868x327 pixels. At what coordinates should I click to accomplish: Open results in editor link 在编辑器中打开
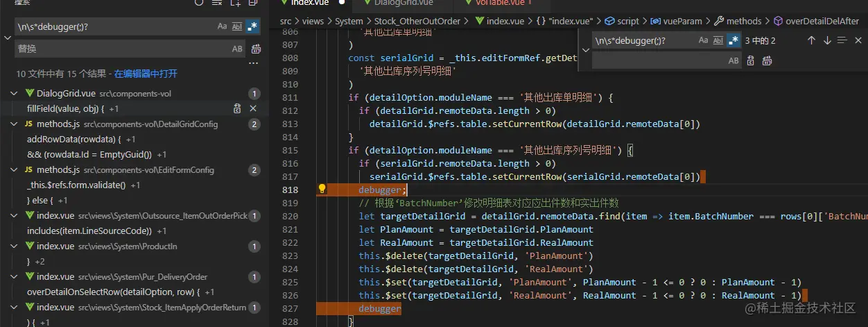pos(146,73)
